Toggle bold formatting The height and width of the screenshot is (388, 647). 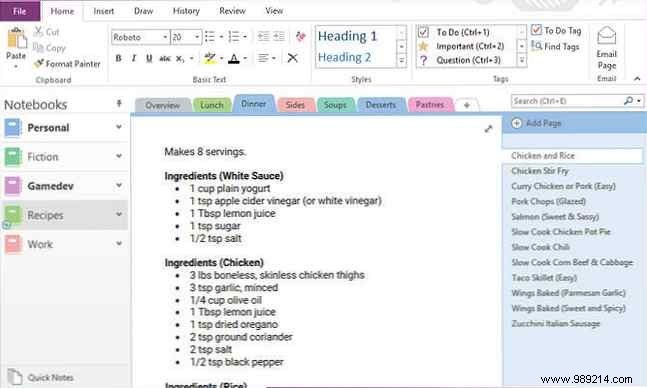[118, 58]
